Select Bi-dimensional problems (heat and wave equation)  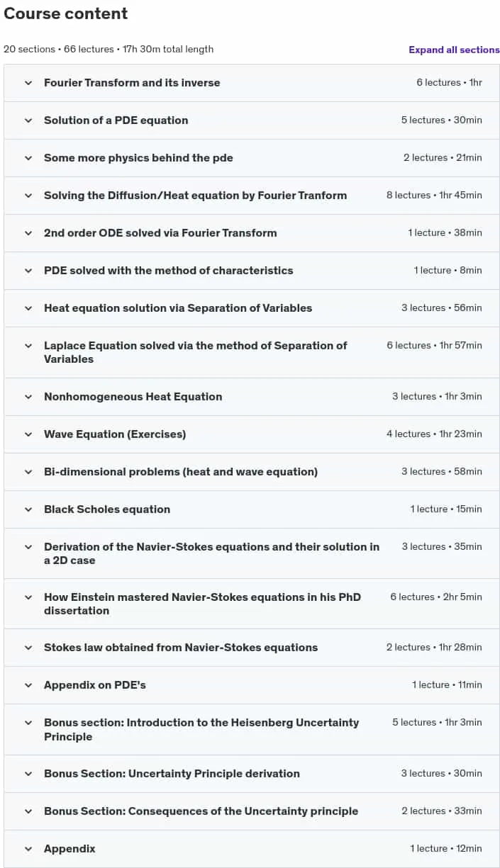pos(252,472)
